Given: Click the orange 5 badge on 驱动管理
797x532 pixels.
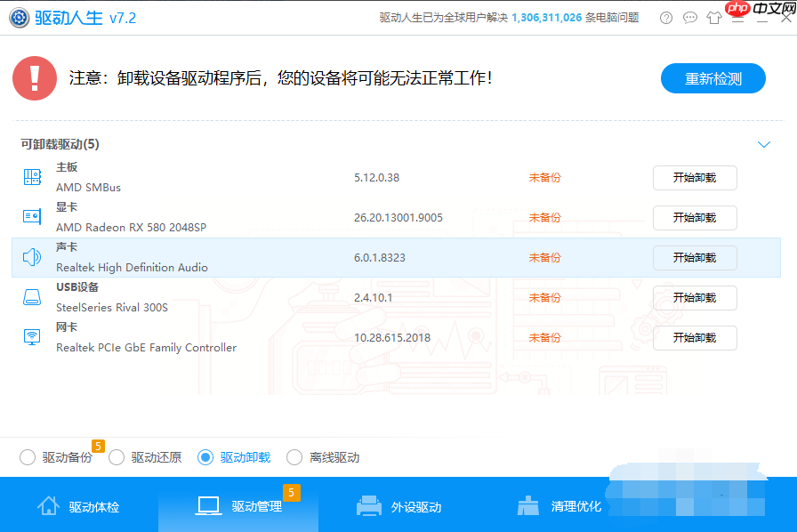Looking at the screenshot, I should [x=291, y=492].
